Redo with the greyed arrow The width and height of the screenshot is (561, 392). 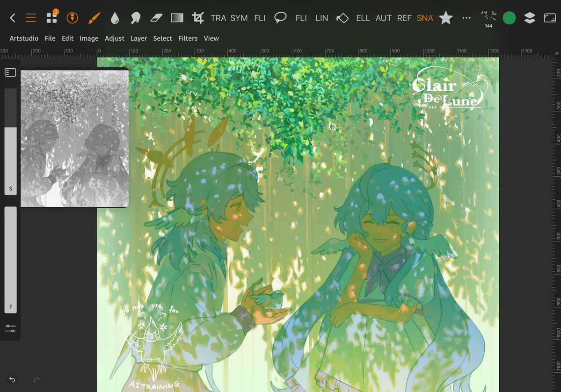36,379
